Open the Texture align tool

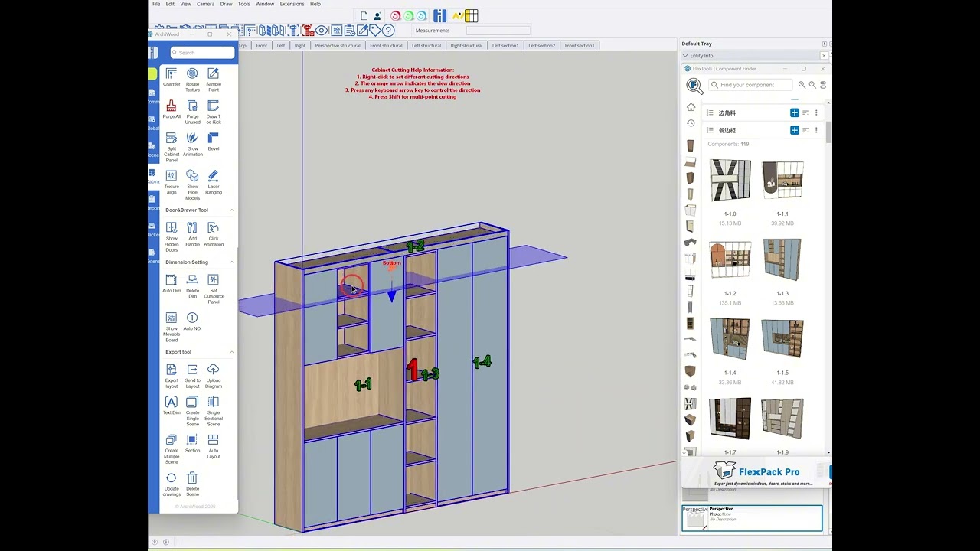pyautogui.click(x=171, y=182)
